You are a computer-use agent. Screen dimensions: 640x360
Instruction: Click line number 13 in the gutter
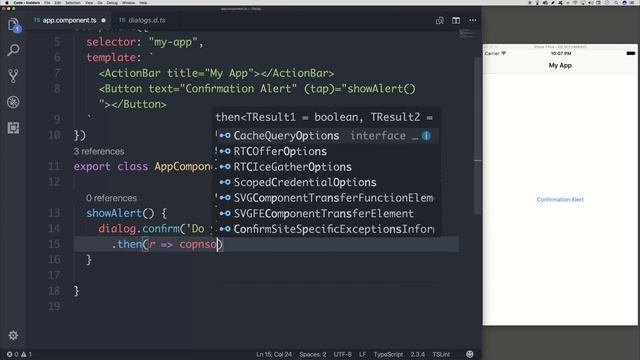tap(54, 213)
